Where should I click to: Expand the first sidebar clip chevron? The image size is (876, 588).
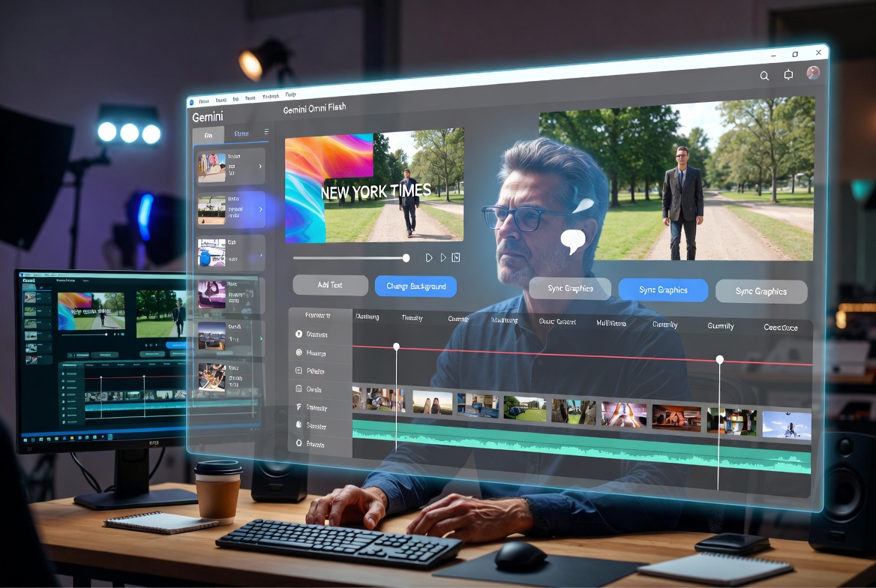pyautogui.click(x=260, y=166)
